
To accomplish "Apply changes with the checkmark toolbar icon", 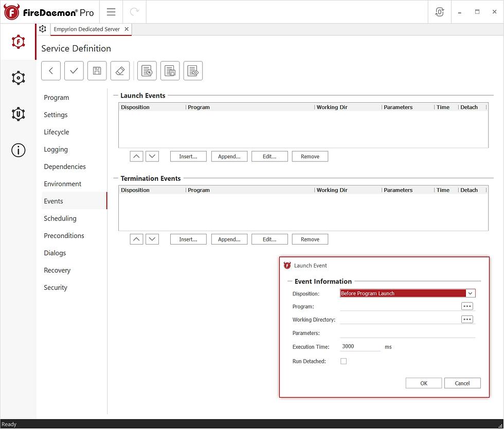I will [x=74, y=70].
